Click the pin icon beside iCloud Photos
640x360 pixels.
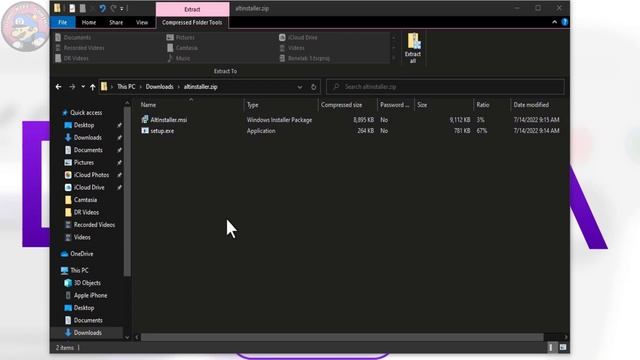pyautogui.click(x=120, y=175)
